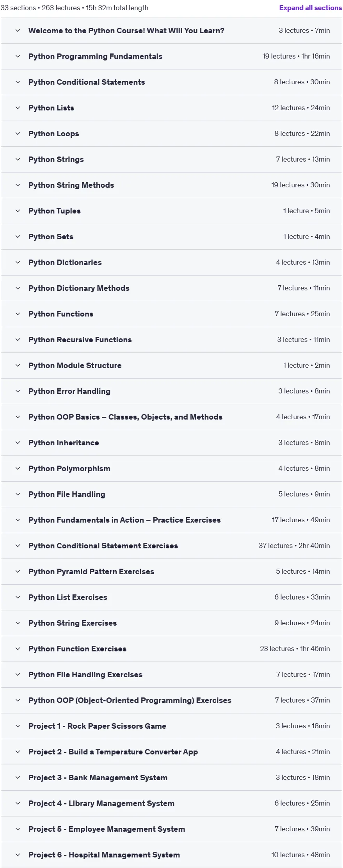Viewport: 343px width, 868px height.
Task: Expand chevron beside Python Programming Fundamentals
Action: (x=18, y=56)
